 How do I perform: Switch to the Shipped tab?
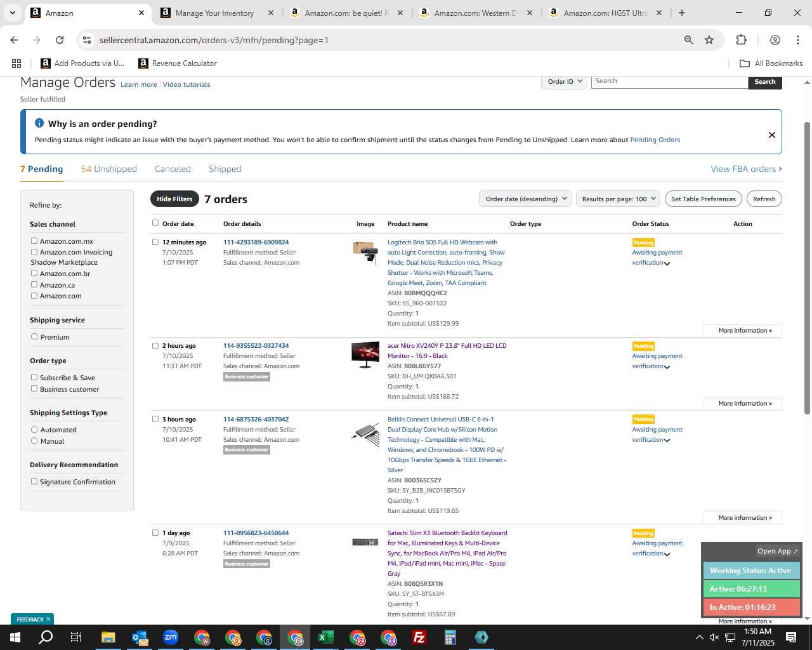pyautogui.click(x=225, y=169)
